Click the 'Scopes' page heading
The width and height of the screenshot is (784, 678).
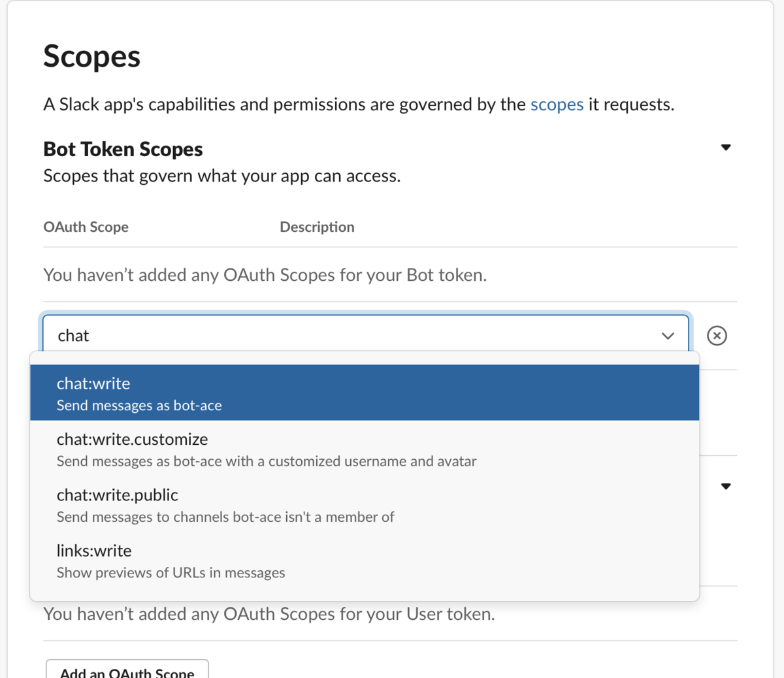pos(91,56)
